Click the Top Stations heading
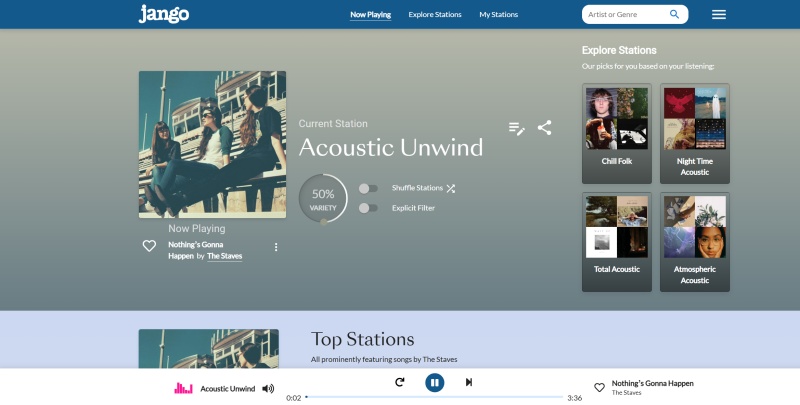The width and height of the screenshot is (800, 405). (x=362, y=339)
